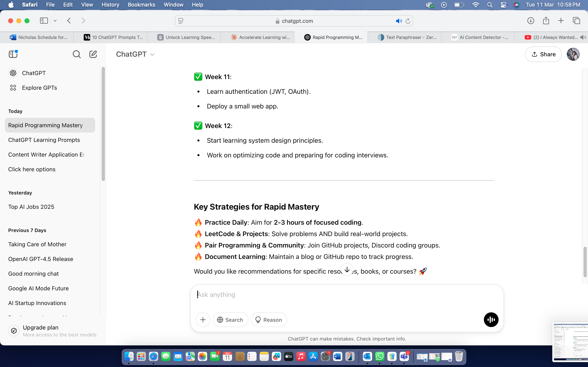Toggle the Reason mode option
Viewport: 588px width, 367px height.
point(269,320)
